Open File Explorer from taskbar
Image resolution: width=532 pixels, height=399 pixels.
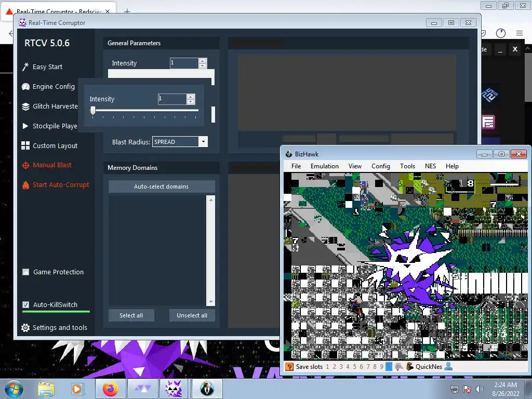pyautogui.click(x=46, y=389)
